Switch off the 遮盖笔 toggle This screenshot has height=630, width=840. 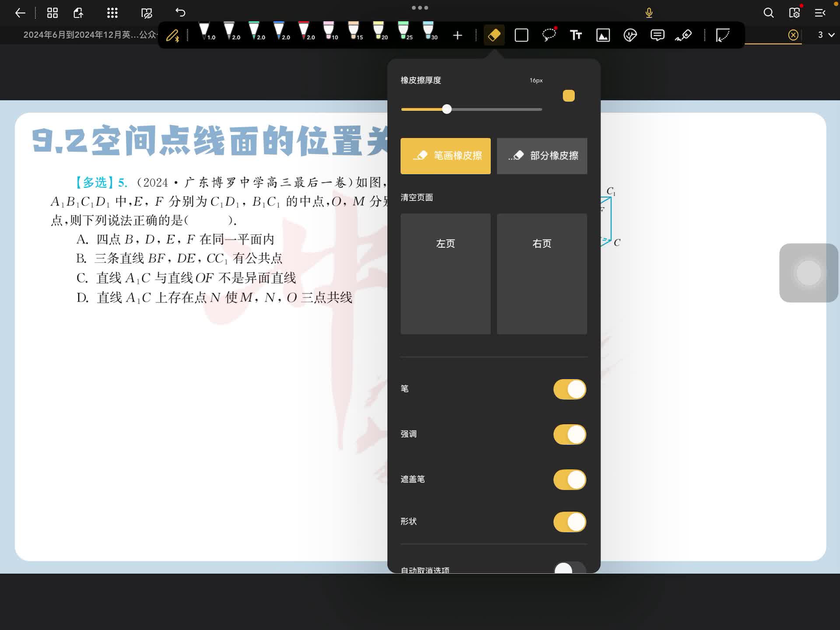(x=569, y=479)
